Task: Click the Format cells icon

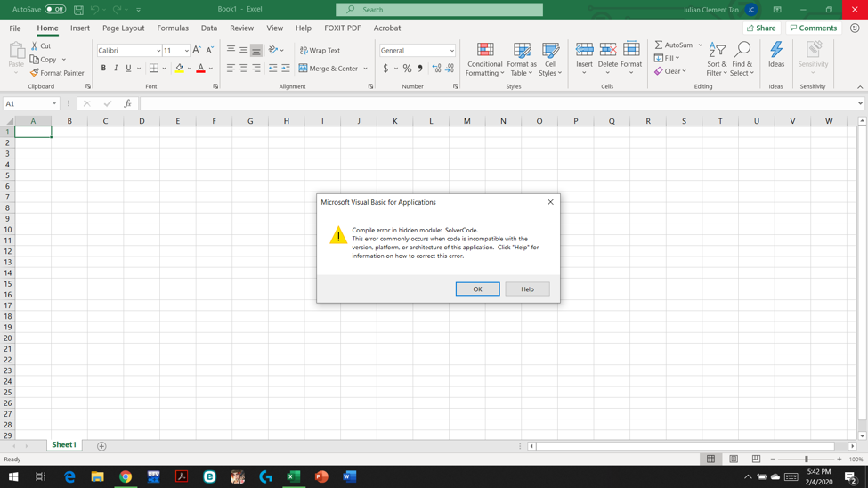Action: [631, 49]
